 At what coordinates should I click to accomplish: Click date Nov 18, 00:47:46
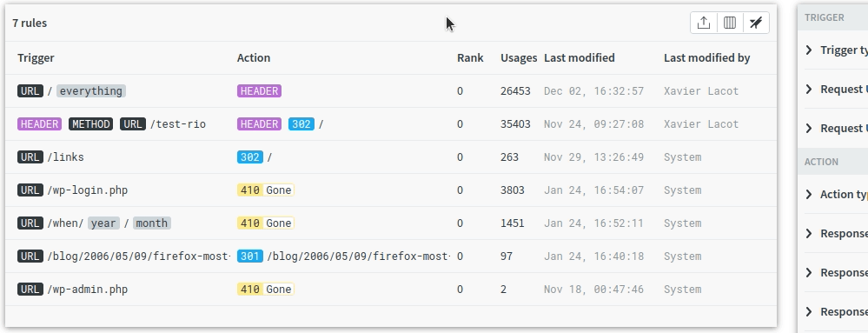point(594,290)
